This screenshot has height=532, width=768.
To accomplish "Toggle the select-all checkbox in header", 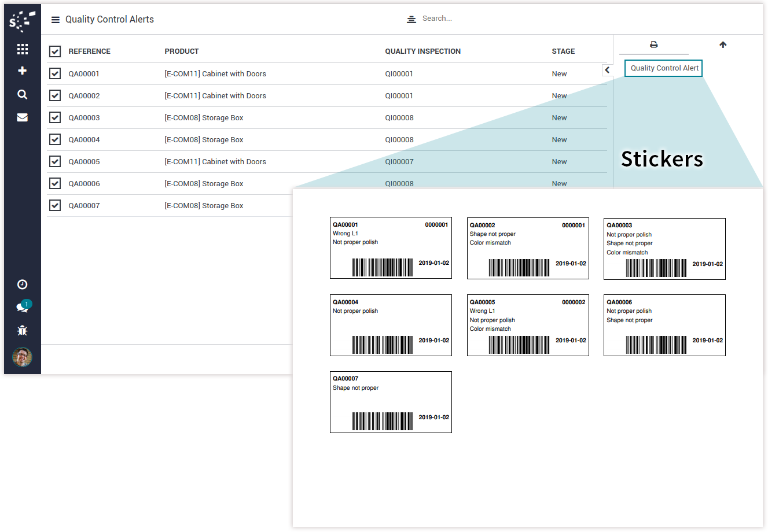I will tap(55, 51).
